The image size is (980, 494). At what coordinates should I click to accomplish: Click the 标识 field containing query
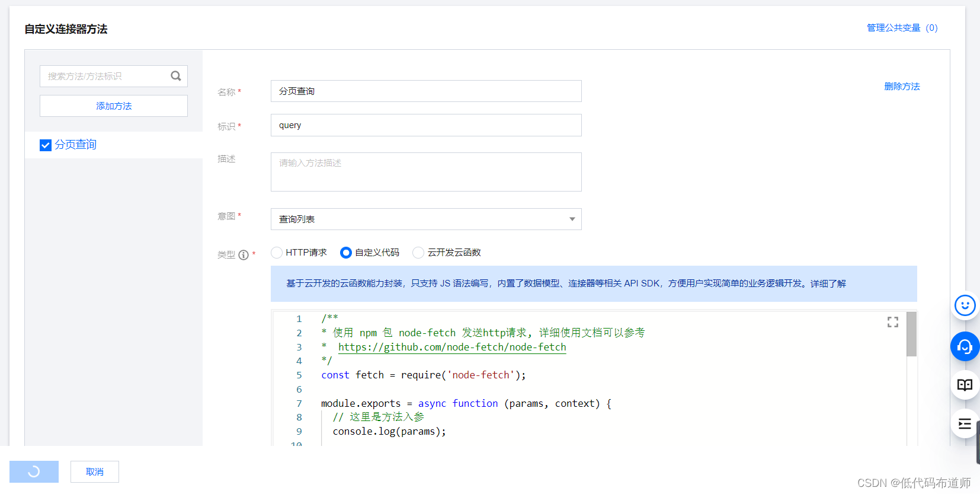(x=426, y=125)
